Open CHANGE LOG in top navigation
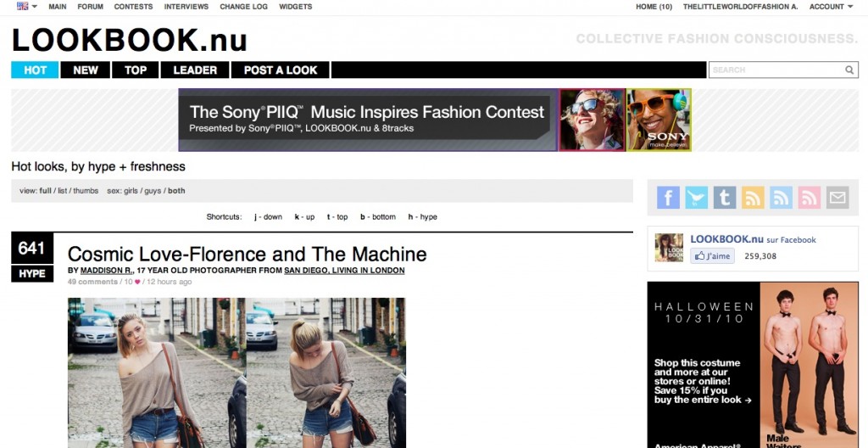The height and width of the screenshot is (448, 868). click(243, 7)
